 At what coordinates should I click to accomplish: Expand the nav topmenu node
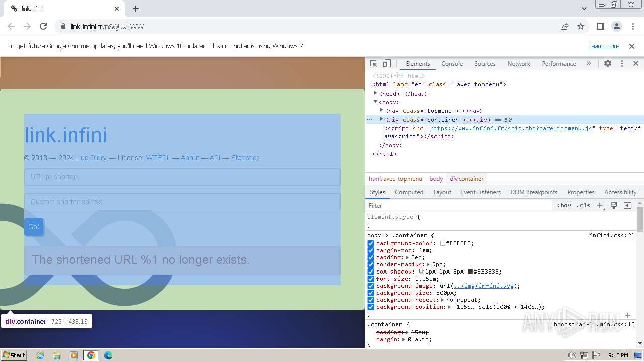[381, 110]
